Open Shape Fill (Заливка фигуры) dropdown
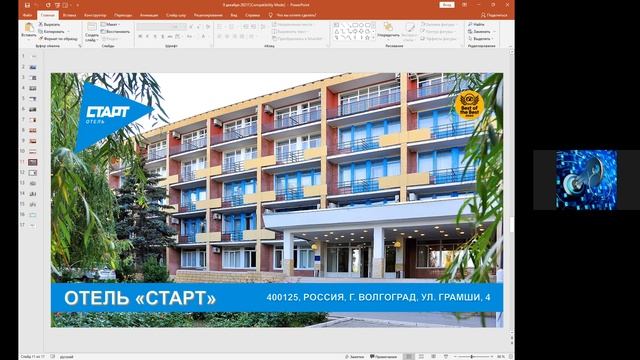The width and height of the screenshot is (640, 360). coord(438,24)
